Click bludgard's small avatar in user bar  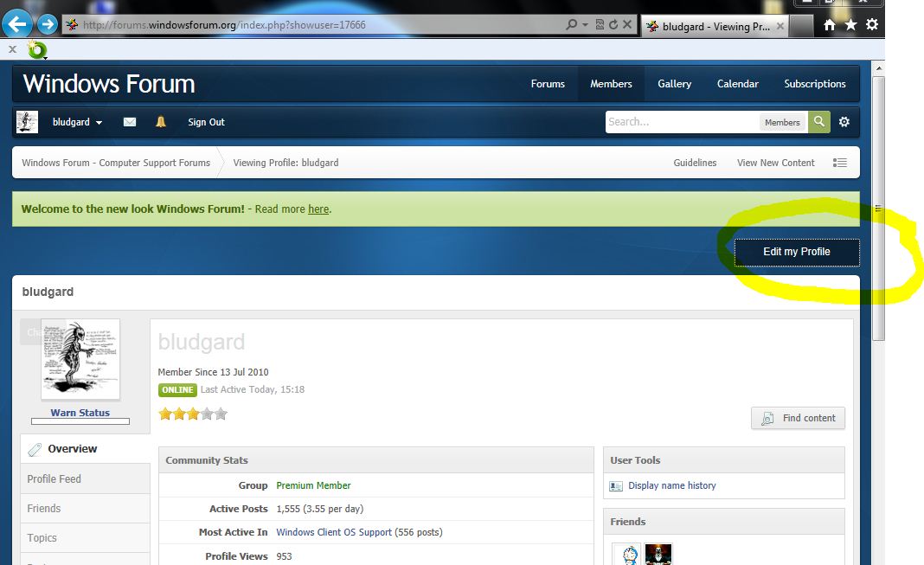click(x=27, y=122)
